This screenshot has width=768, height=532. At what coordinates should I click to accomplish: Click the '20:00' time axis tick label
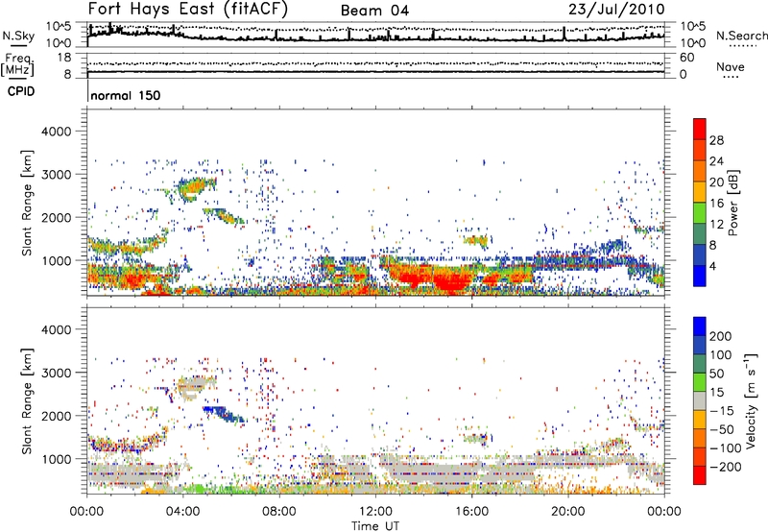(567, 512)
